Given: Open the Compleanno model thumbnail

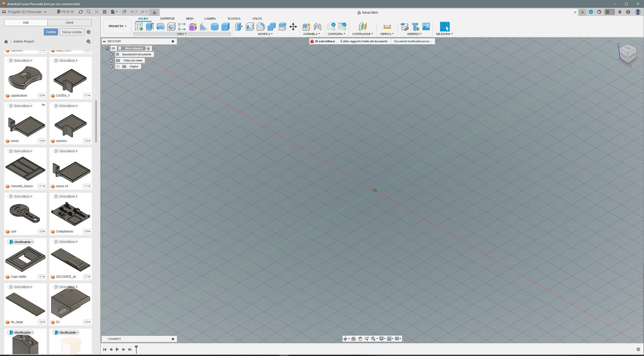Looking at the screenshot, I should coord(70,213).
